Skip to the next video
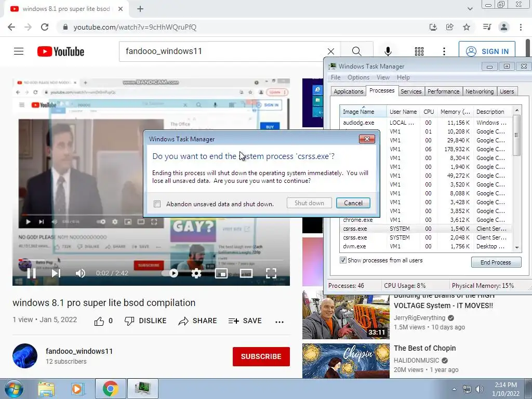This screenshot has height=399, width=532. point(56,273)
